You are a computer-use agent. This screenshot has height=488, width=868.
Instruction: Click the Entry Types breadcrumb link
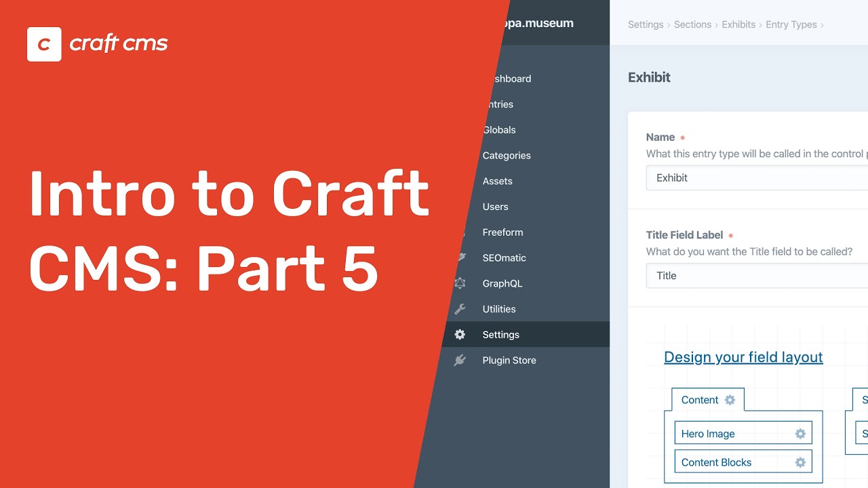click(x=791, y=24)
